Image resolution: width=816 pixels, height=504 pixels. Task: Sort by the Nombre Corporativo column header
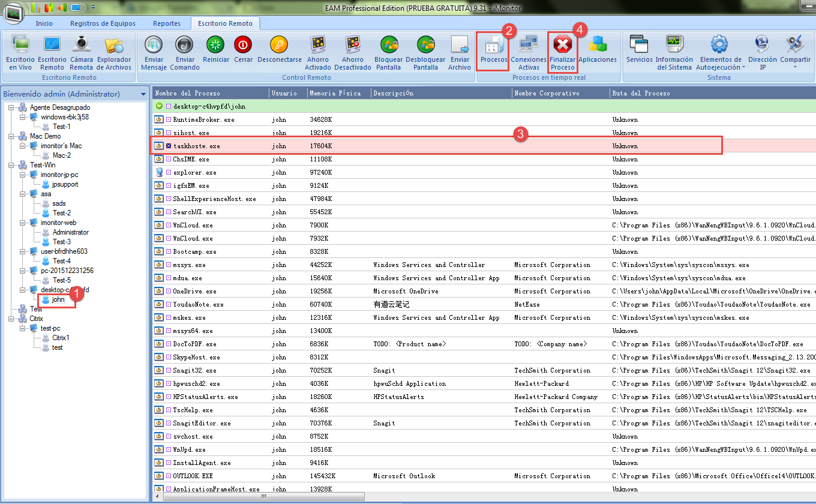tap(561, 93)
